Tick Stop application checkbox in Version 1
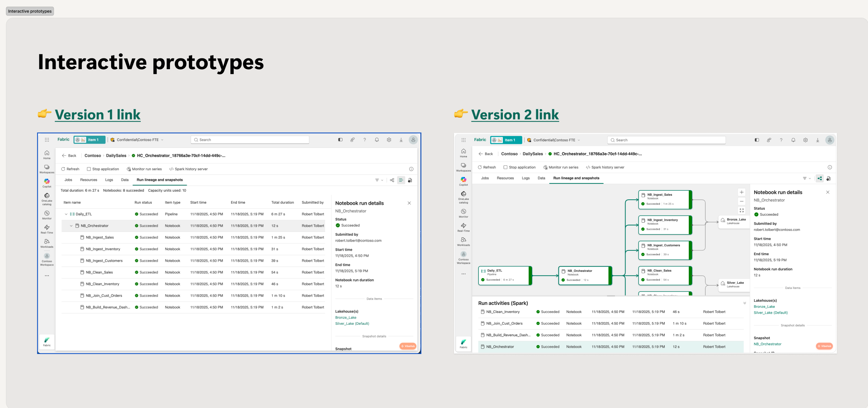The image size is (868, 408). 89,169
